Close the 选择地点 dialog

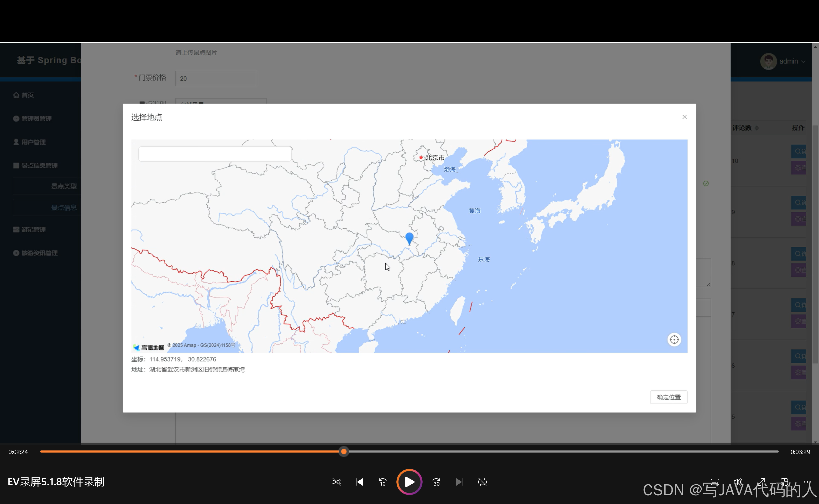[x=684, y=117]
